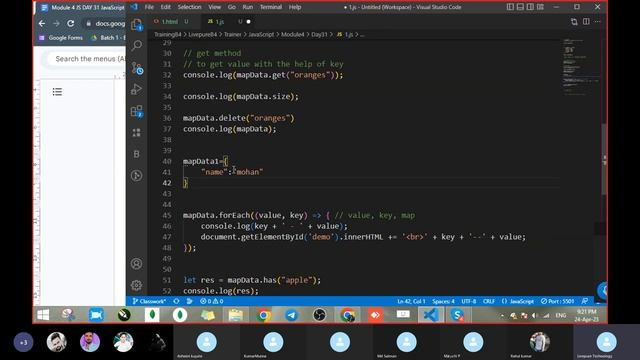This screenshot has width=640, height=360.
Task: Open the Batch 1 bookmark
Action: 109,38
